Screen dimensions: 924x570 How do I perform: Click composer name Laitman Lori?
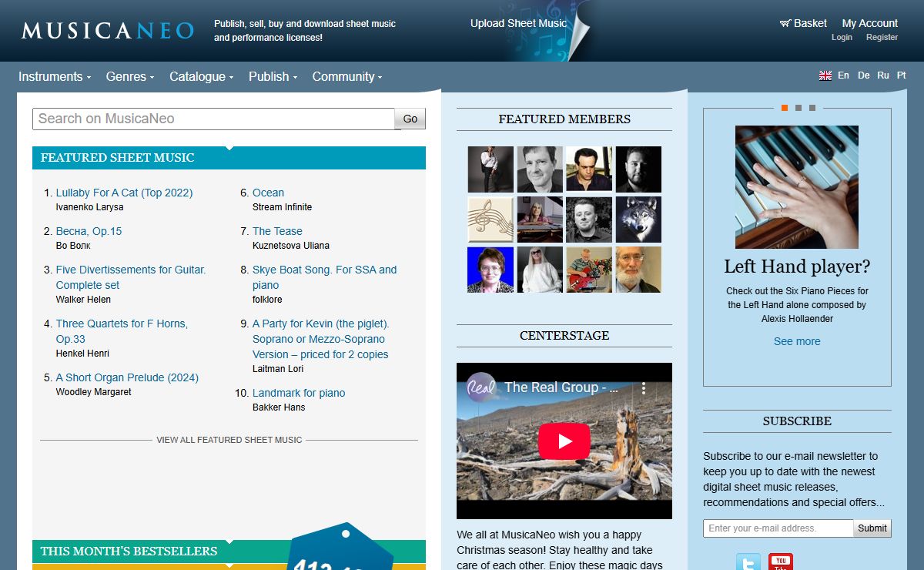[278, 369]
